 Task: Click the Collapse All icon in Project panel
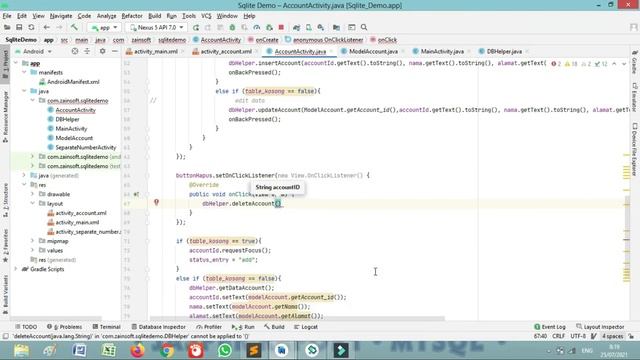87,51
